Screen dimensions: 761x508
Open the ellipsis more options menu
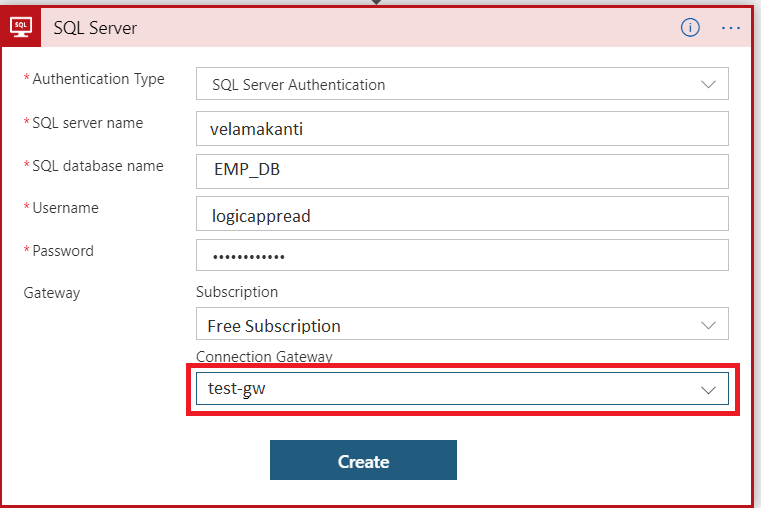coord(730,28)
